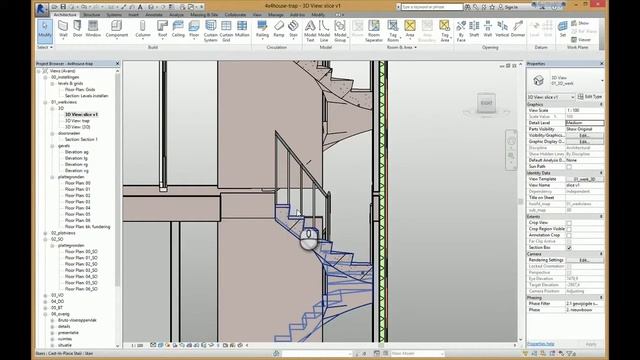Click Edit for Rendering Settings
The height and width of the screenshot is (360, 640).
(584, 260)
